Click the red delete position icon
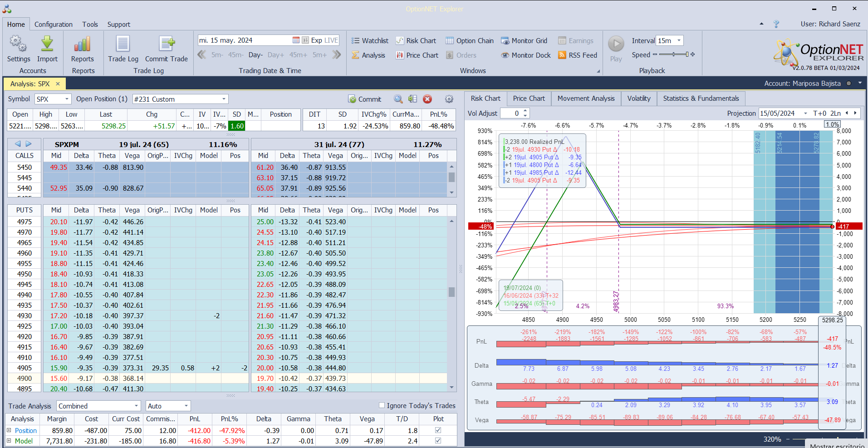Viewport: 868px width, 448px height. 427,99
